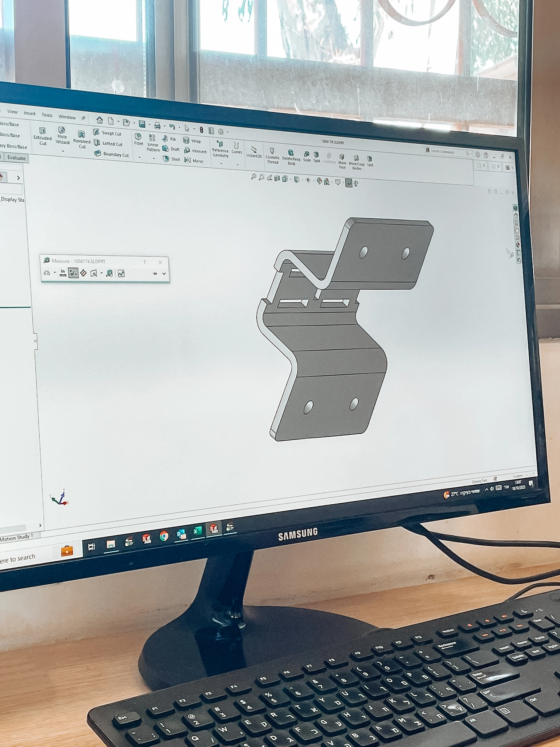Open the Move/Copy Bodies tool
This screenshot has width=560, height=747.
coord(357,163)
